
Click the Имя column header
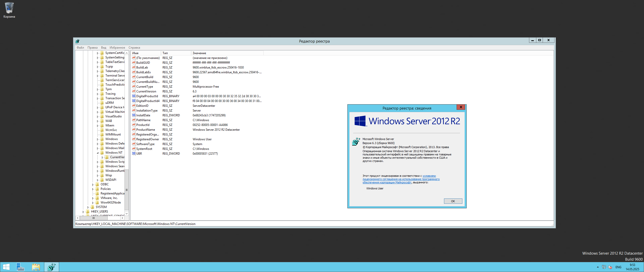click(146, 53)
